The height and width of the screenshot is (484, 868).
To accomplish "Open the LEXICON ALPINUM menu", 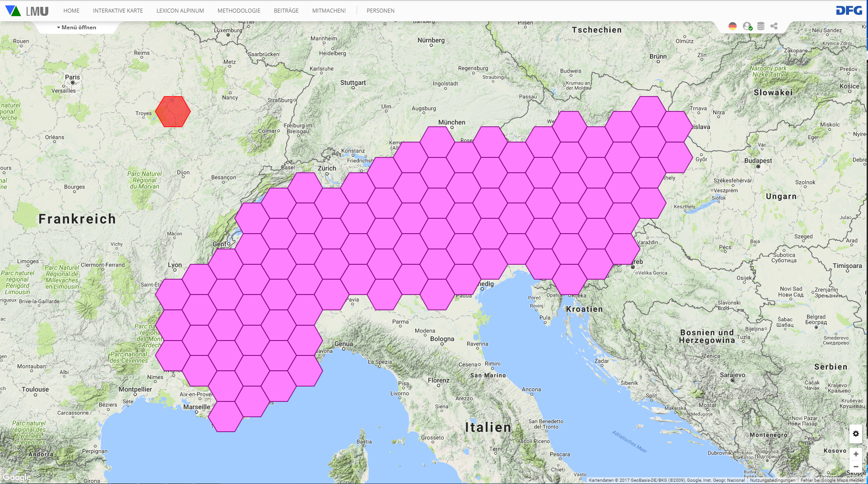I will pos(180,11).
